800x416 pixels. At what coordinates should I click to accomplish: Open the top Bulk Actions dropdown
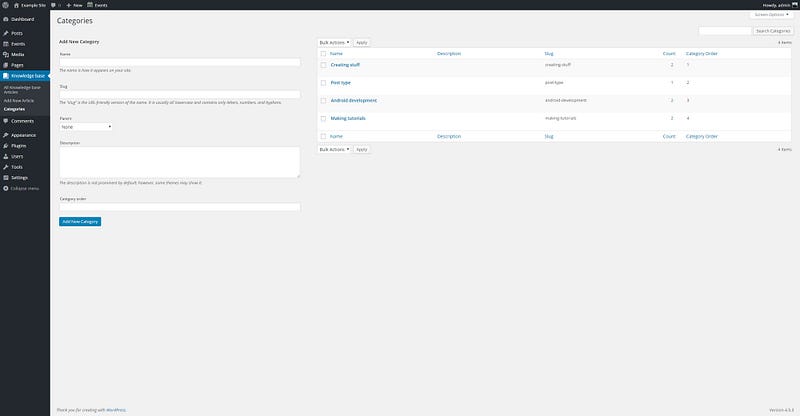click(334, 43)
